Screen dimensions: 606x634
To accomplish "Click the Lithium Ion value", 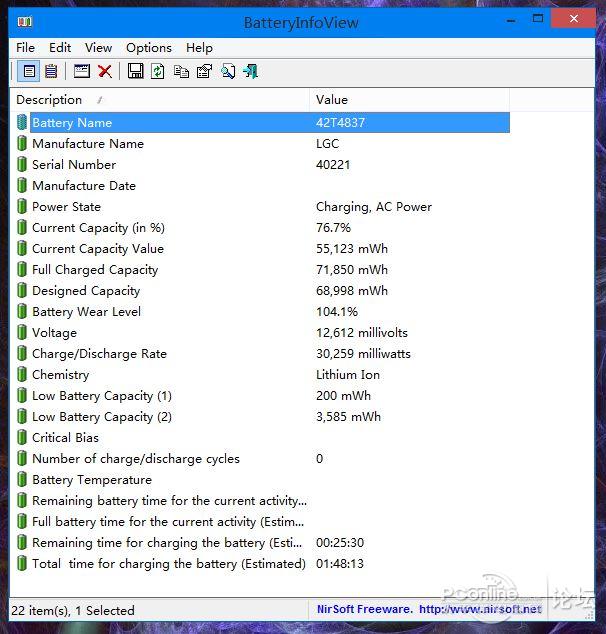I will pyautogui.click(x=348, y=375).
